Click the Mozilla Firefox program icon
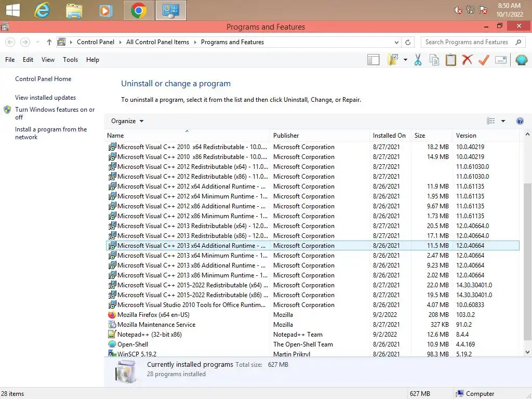Image resolution: width=532 pixels, height=399 pixels. click(x=112, y=315)
